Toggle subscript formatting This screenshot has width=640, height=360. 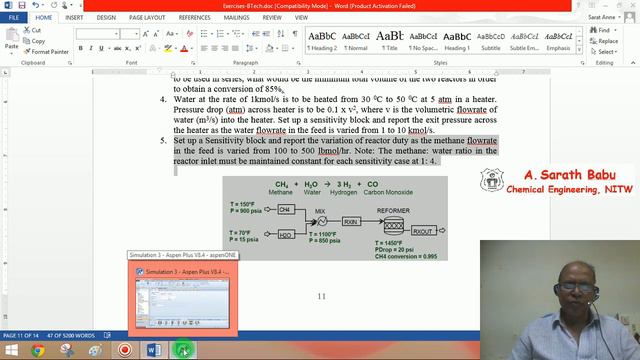click(128, 49)
